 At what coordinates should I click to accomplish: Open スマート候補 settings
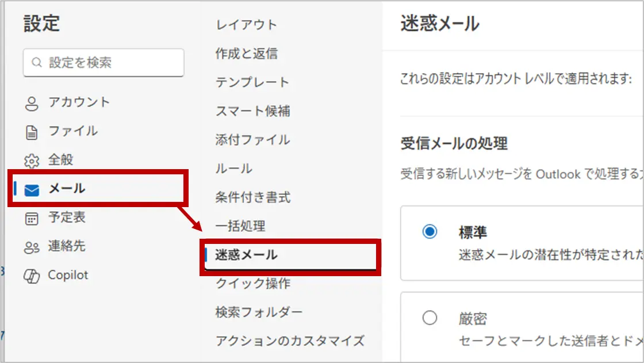click(x=252, y=111)
